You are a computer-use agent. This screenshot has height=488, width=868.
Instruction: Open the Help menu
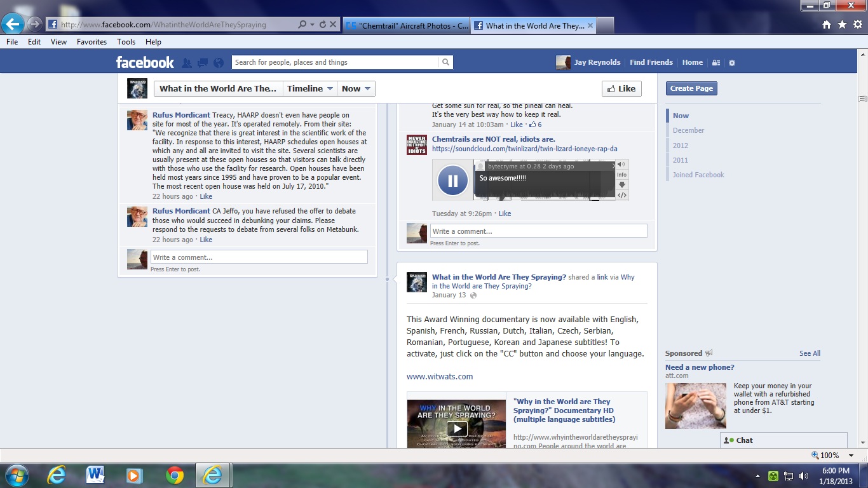click(153, 42)
